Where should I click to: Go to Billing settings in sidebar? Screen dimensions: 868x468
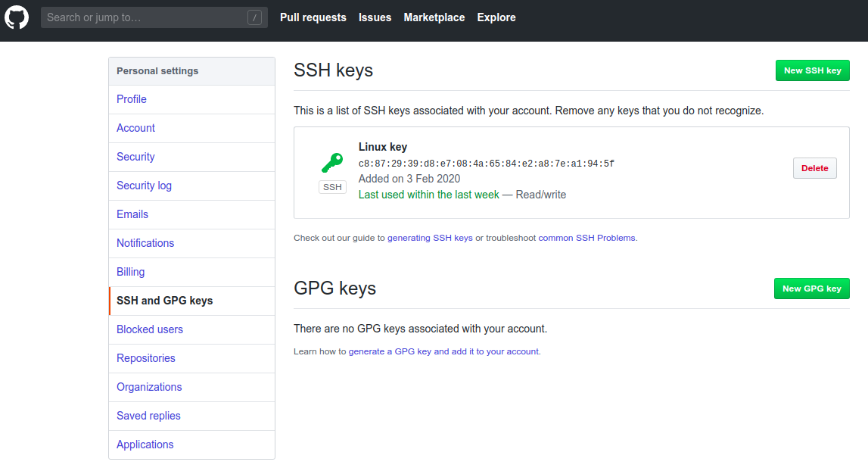[x=191, y=272]
